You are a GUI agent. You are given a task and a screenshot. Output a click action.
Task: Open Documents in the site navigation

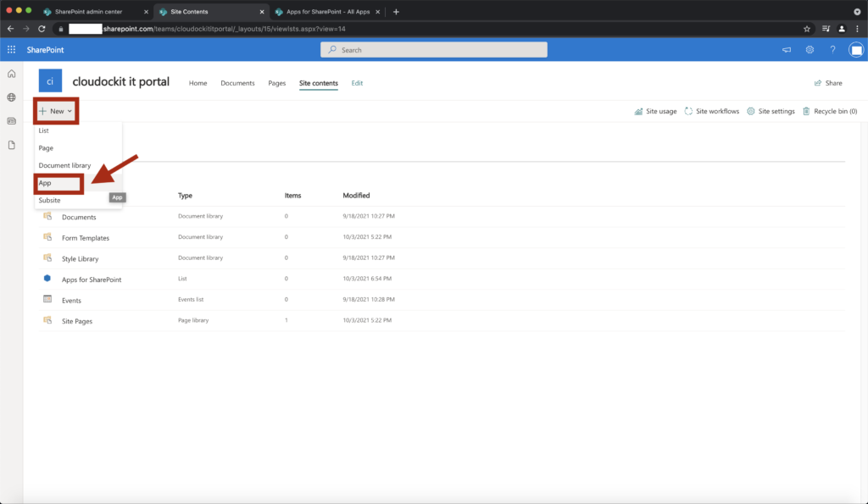pos(237,83)
